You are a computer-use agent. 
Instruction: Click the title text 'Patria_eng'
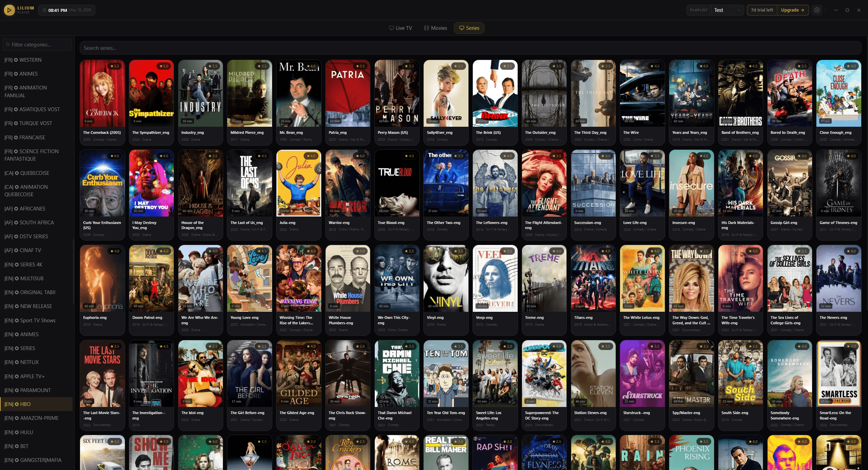[337, 132]
